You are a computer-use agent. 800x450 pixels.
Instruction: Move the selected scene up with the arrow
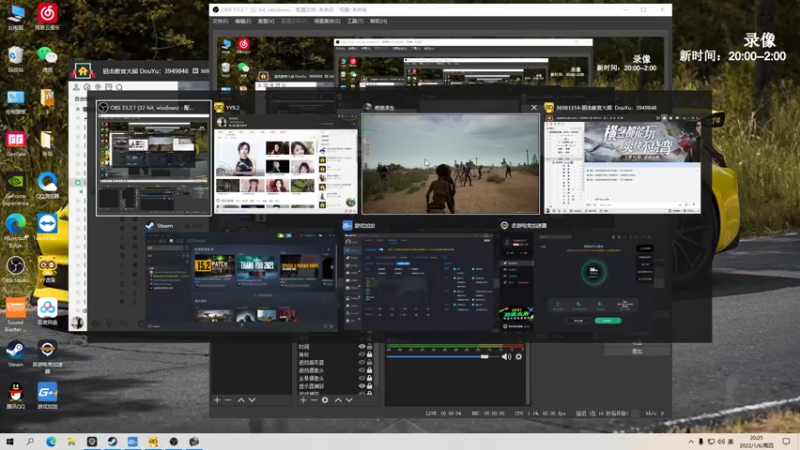point(240,400)
